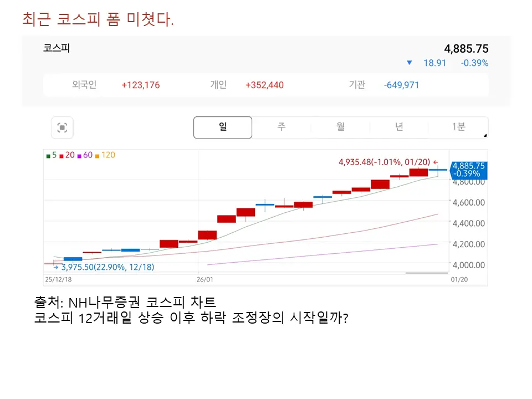Click the 기관 label
This screenshot has width=532, height=399.
pos(357,85)
